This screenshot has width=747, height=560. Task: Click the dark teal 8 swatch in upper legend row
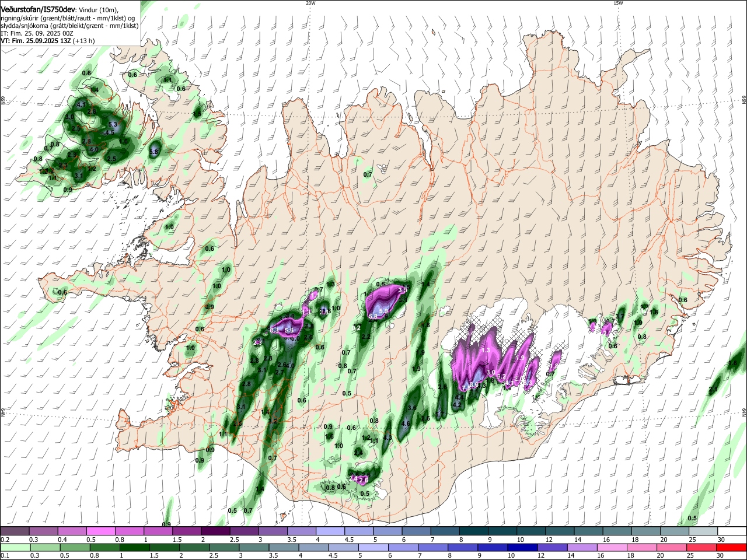coord(473,531)
